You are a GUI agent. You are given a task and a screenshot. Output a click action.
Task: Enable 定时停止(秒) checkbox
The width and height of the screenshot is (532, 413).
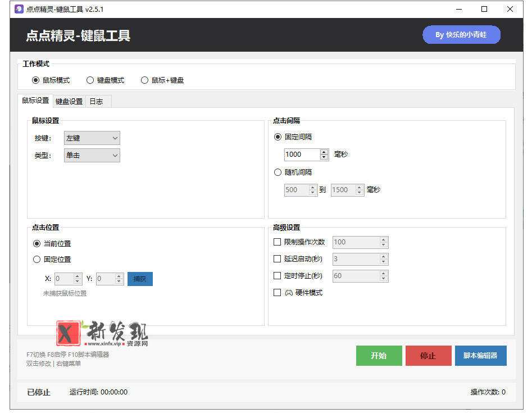click(x=277, y=275)
